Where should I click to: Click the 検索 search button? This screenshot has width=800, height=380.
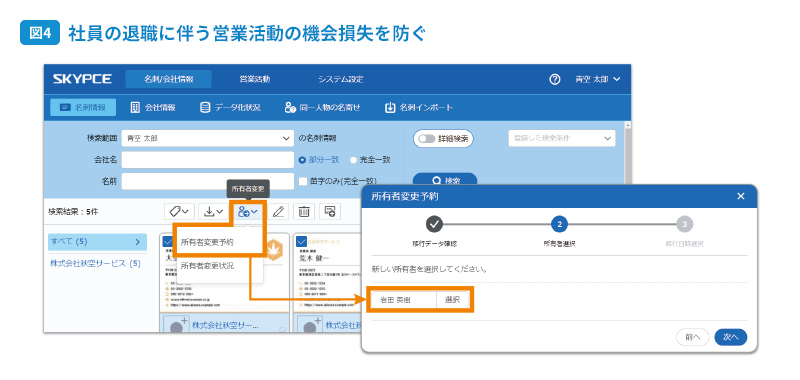[445, 180]
